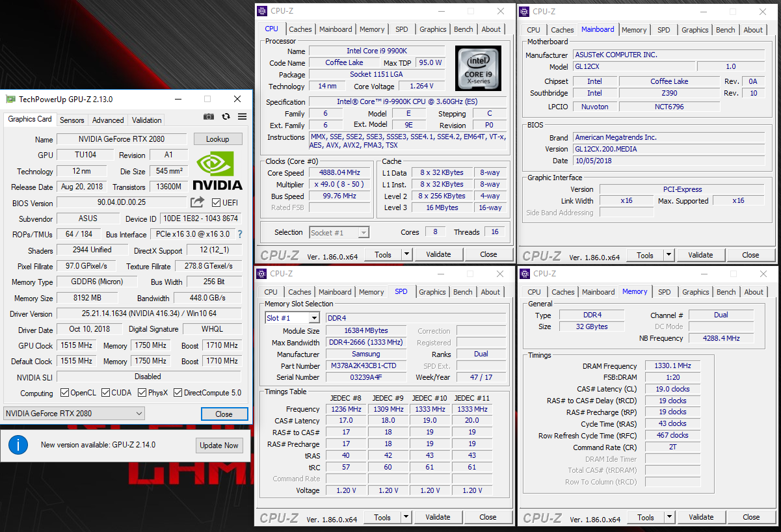Open the NVIDIA GeForce RTX 2080 GPU selector
This screenshot has width=781, height=532.
(73, 414)
